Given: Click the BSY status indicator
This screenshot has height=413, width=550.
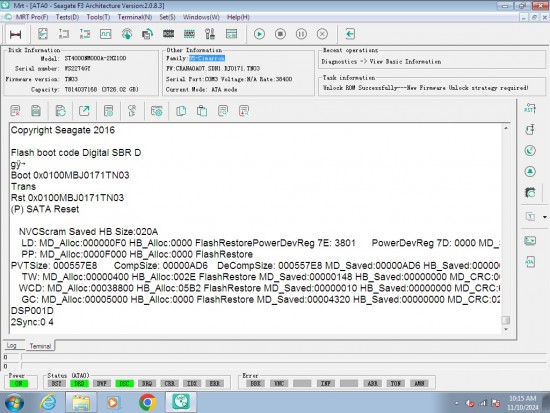Looking at the screenshot, I should coord(56,384).
